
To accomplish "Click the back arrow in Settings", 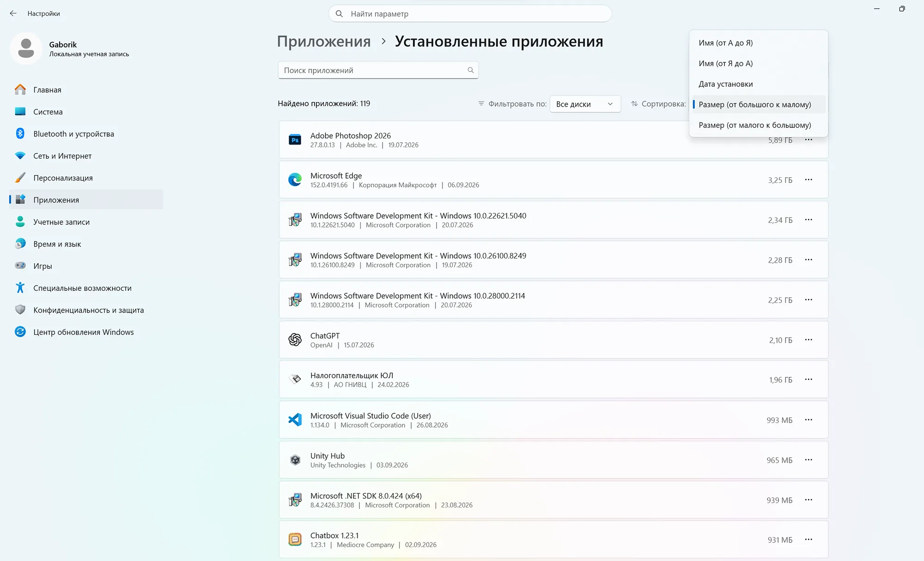I will (x=13, y=13).
